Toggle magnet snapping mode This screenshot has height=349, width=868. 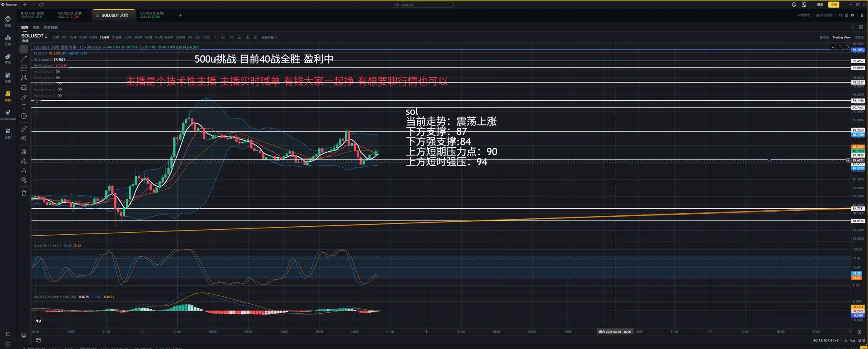[x=24, y=151]
